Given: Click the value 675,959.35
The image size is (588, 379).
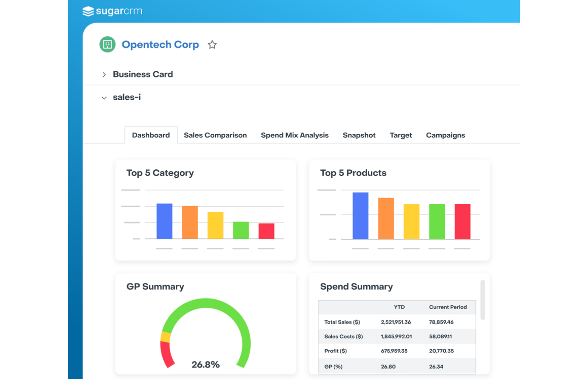Looking at the screenshot, I should point(394,351).
